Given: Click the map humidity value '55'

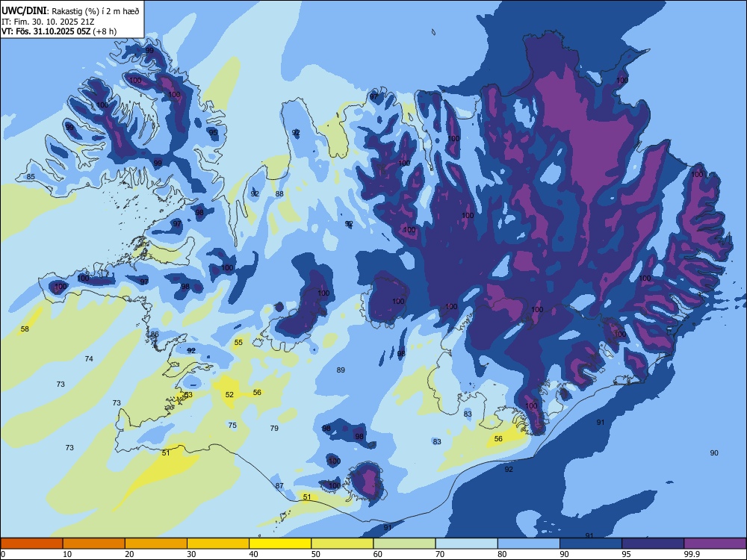Looking at the screenshot, I should click(239, 343).
